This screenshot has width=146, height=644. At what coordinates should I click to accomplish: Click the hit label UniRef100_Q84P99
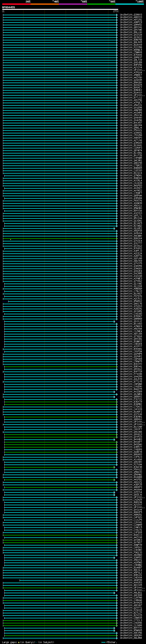click(131, 580)
